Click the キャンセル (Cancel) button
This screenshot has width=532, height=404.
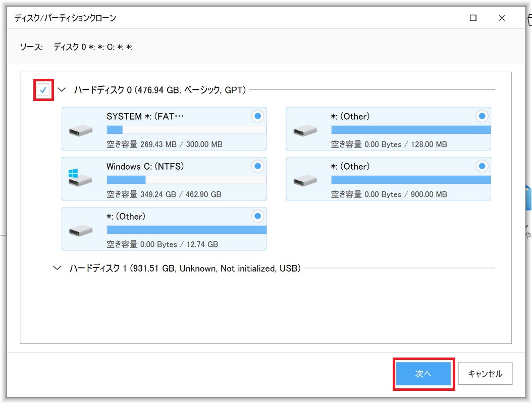(x=485, y=374)
